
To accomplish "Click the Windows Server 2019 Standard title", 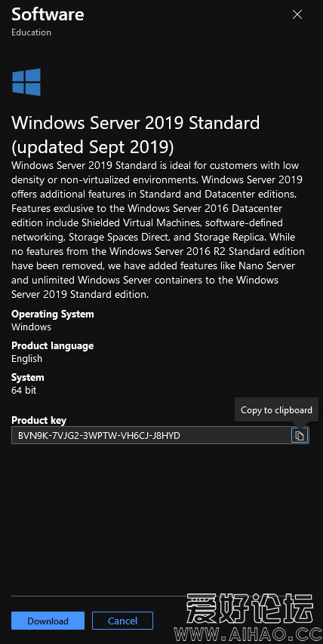I will pyautogui.click(x=136, y=135).
